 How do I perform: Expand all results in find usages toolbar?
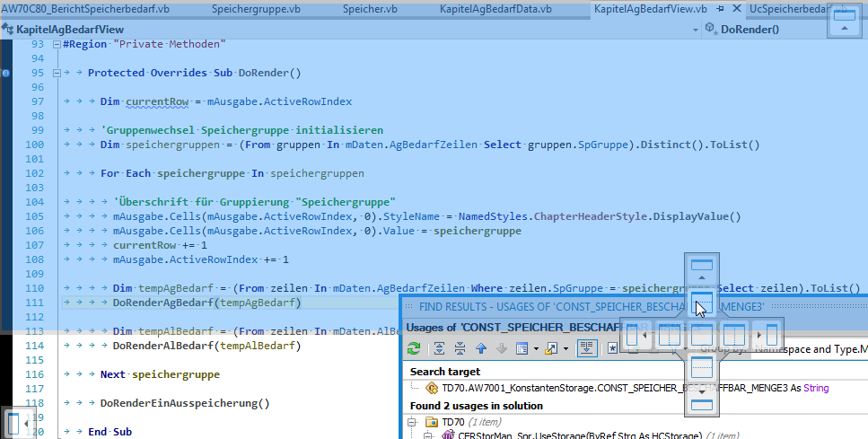tap(439, 348)
